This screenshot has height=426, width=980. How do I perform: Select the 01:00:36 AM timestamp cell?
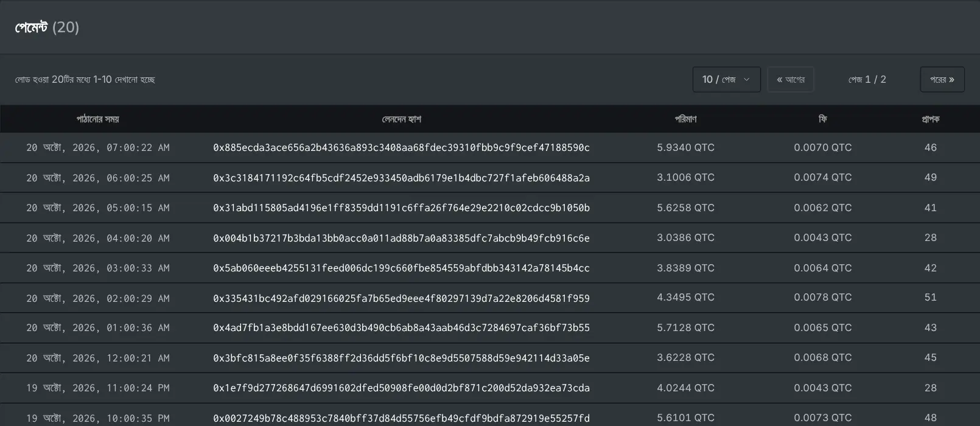click(x=98, y=328)
